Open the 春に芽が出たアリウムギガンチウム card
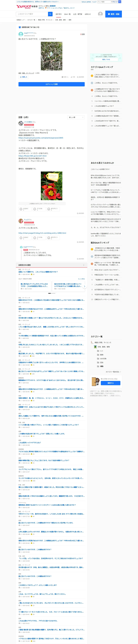The height and width of the screenshot is (644, 138). click(x=35, y=286)
